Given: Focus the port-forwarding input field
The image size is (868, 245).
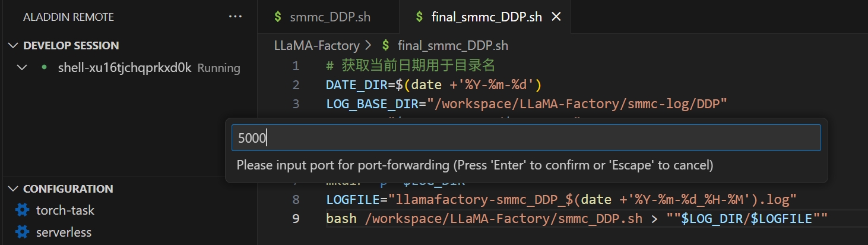Looking at the screenshot, I should (525, 138).
